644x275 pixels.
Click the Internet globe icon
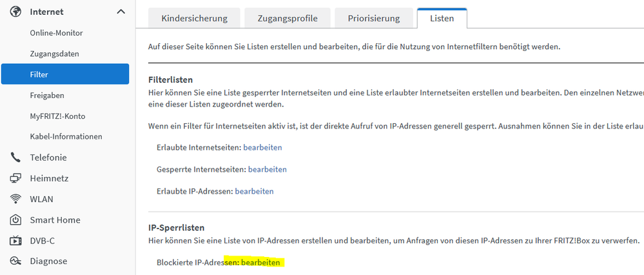point(16,12)
